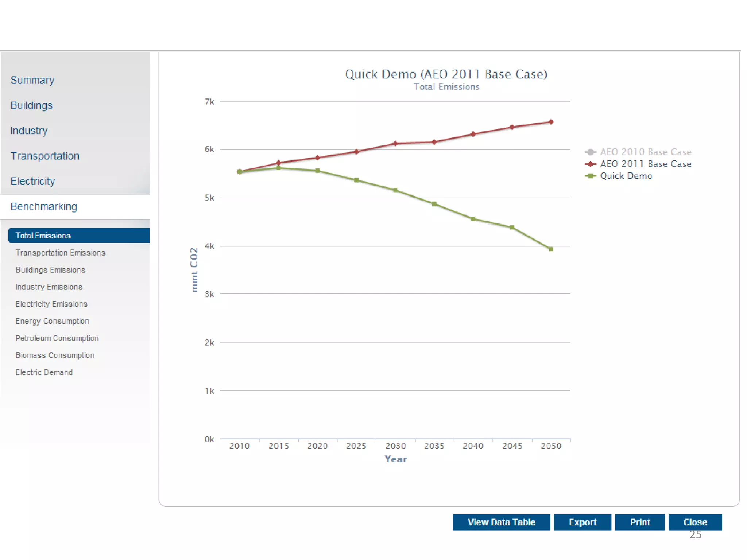The width and height of the screenshot is (747, 560).
Task: Toggle Quick Demo legend series
Action: point(626,176)
